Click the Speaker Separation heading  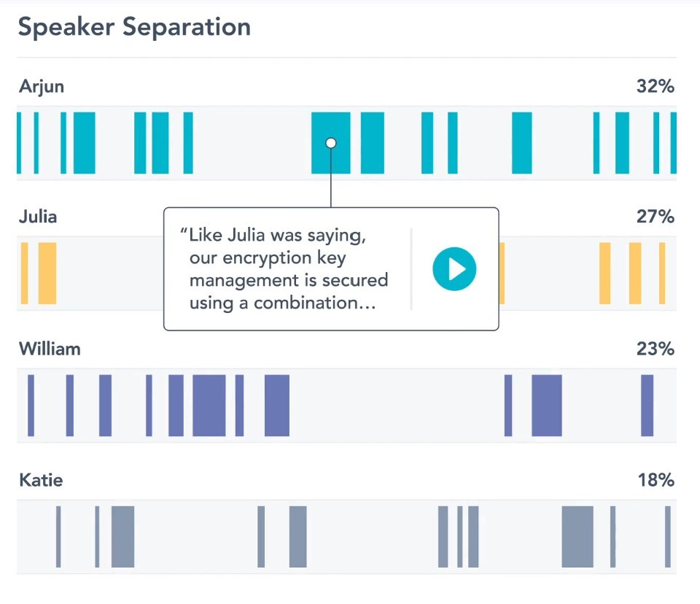pyautogui.click(x=134, y=28)
